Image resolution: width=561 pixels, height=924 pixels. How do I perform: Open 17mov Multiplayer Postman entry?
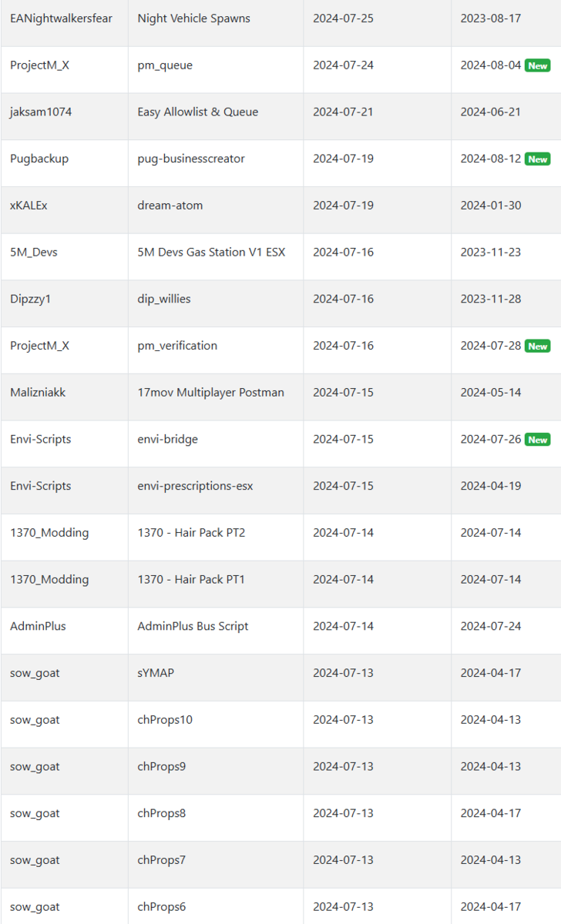click(x=210, y=393)
